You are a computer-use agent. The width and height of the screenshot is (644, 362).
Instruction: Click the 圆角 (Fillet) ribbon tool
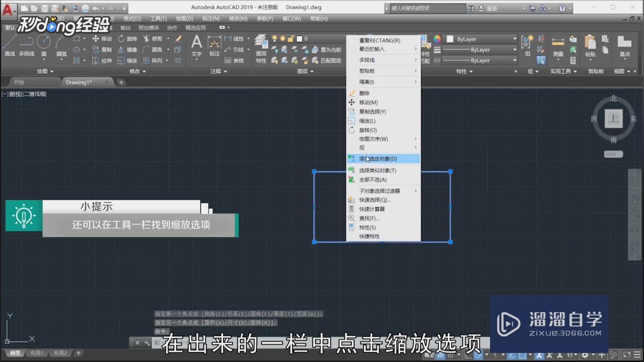coord(152,50)
